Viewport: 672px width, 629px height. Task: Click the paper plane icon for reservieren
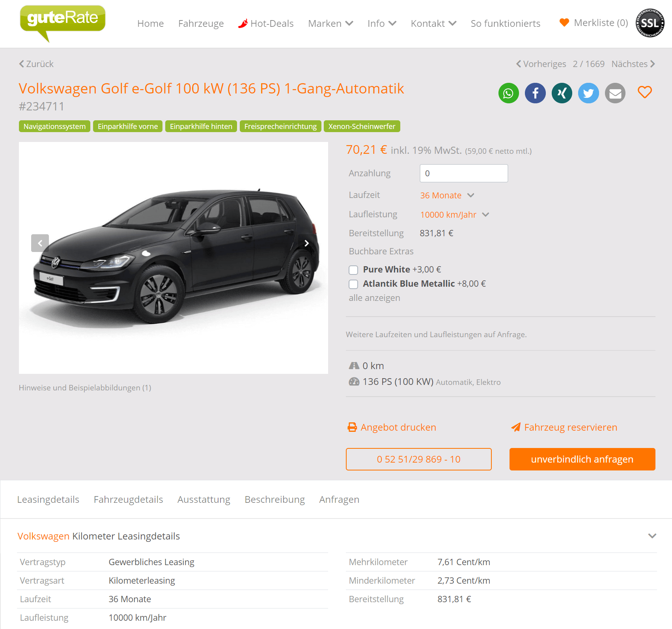pyautogui.click(x=516, y=427)
